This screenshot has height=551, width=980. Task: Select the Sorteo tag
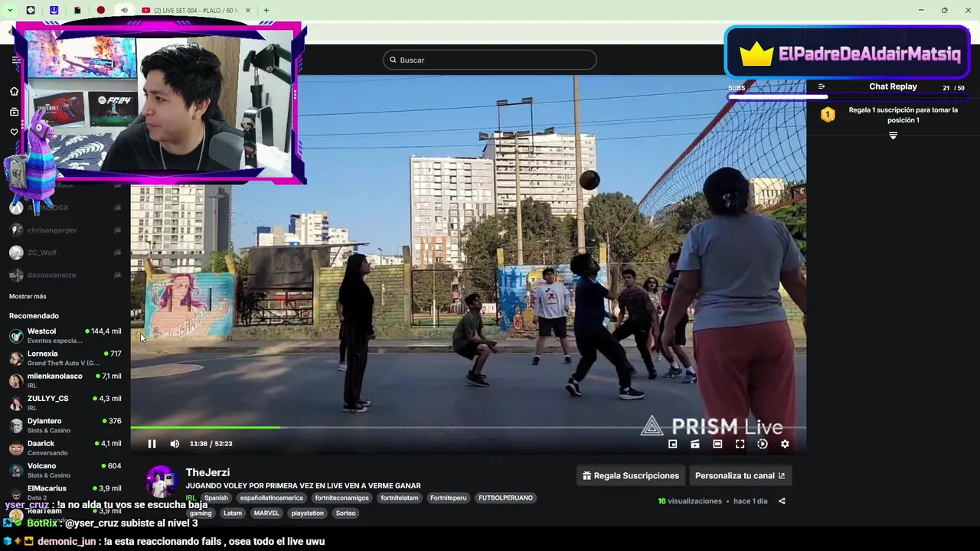(345, 513)
